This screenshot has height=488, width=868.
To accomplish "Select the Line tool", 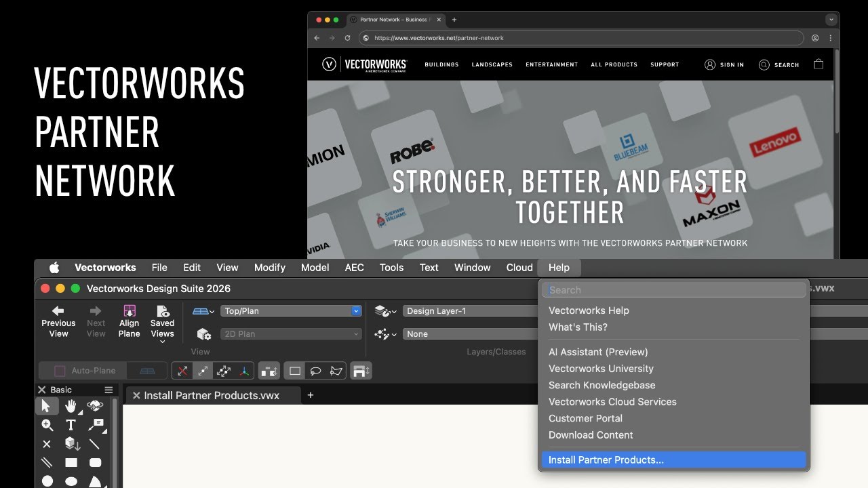I will [x=95, y=444].
